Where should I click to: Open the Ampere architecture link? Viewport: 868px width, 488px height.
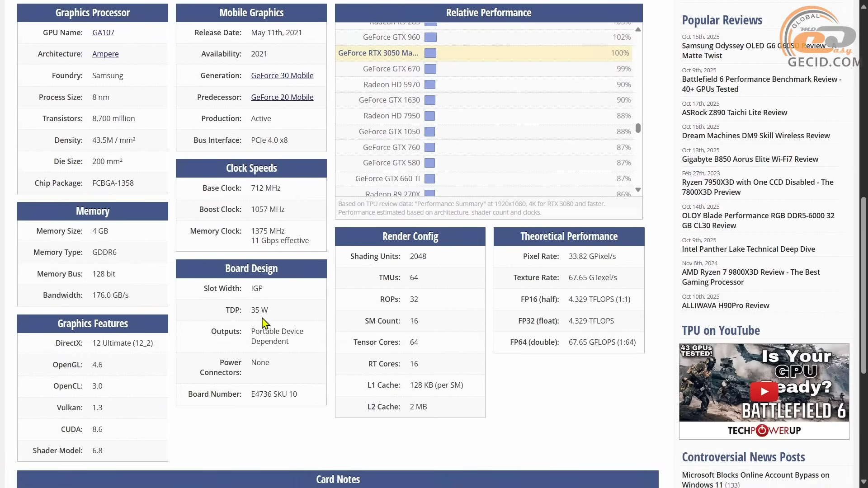(x=105, y=54)
